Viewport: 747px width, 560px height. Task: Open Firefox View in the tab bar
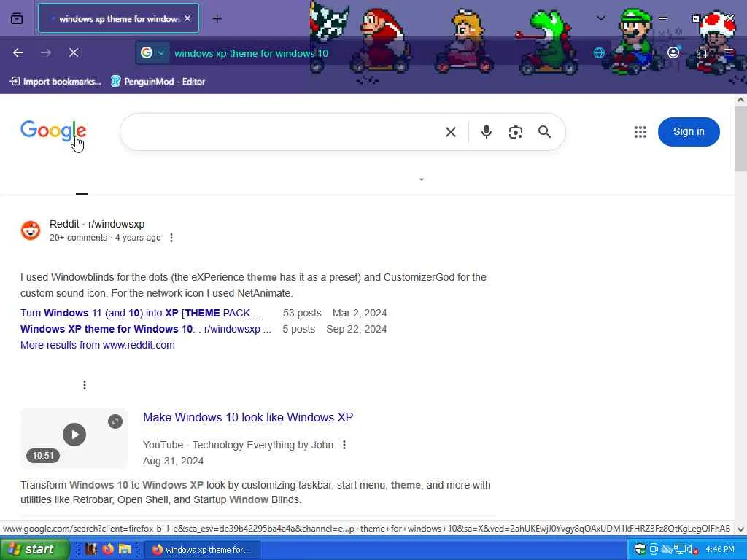tap(17, 18)
